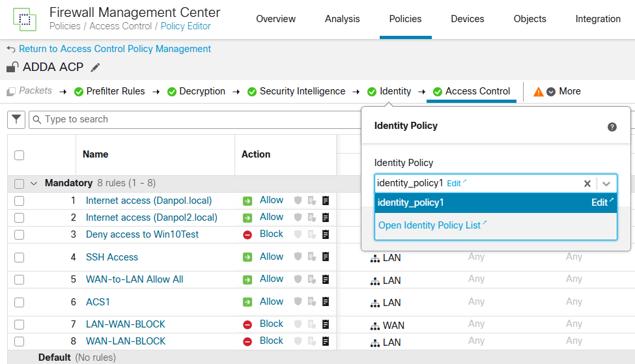Select checkbox for Deny access to Win10Test
This screenshot has width=635, height=364.
click(x=19, y=235)
